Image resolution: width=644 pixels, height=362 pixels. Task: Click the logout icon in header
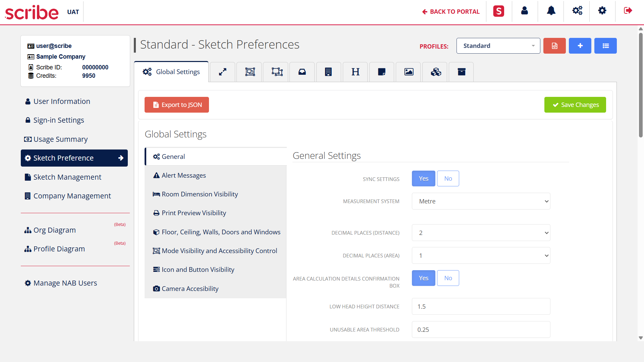click(x=628, y=11)
